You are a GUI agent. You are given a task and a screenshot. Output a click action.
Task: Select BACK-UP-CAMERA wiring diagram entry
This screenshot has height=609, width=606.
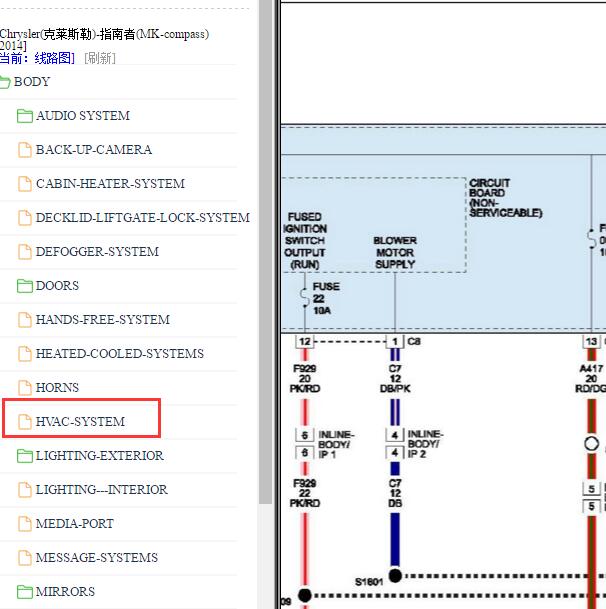(94, 150)
